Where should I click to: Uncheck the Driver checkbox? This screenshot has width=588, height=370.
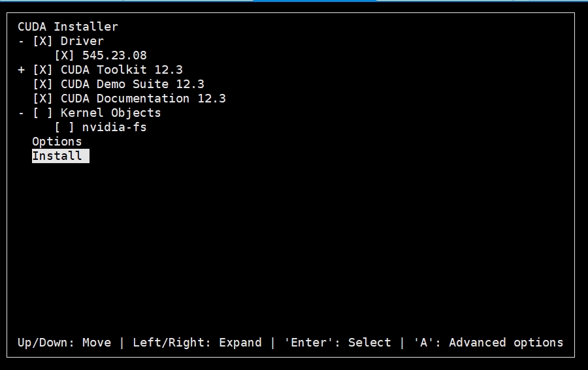pos(42,41)
